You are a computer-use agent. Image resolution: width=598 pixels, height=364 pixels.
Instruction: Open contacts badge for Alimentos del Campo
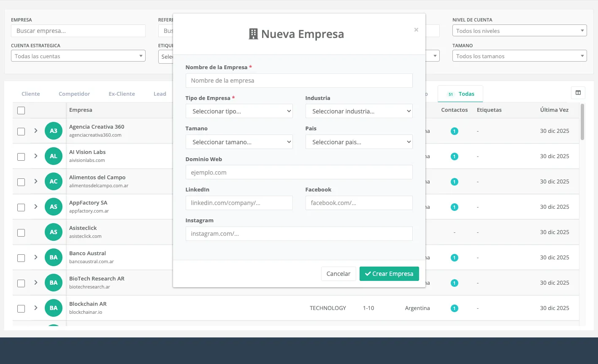coord(455,182)
